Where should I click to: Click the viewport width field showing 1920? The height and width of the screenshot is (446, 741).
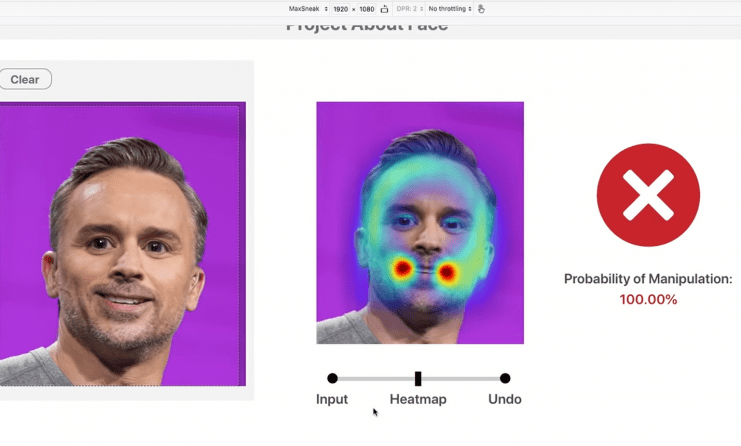click(x=340, y=8)
